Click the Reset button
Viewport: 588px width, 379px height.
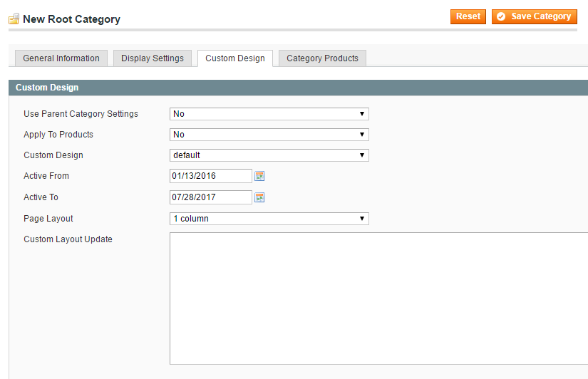point(468,16)
